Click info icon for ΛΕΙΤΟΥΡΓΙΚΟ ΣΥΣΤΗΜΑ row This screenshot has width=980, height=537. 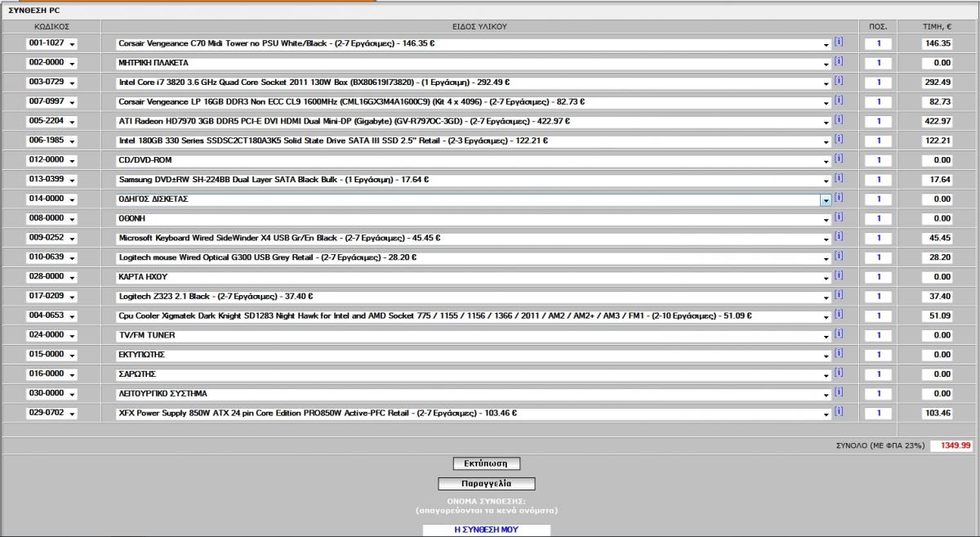pos(838,392)
